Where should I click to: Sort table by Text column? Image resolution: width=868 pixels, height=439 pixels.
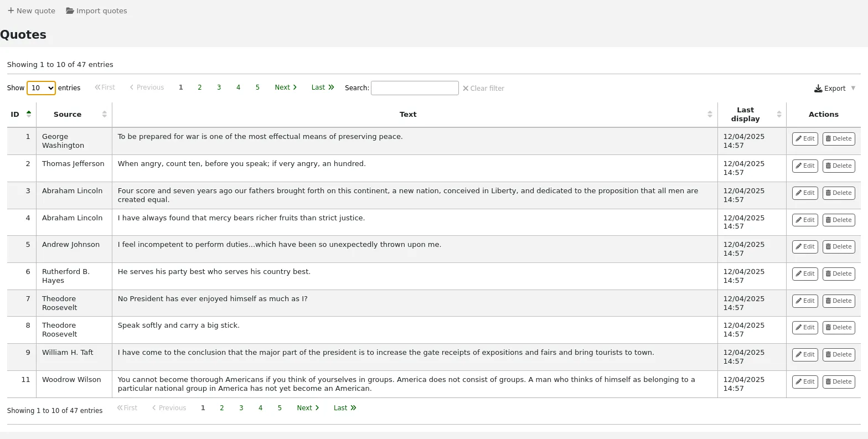coord(415,114)
